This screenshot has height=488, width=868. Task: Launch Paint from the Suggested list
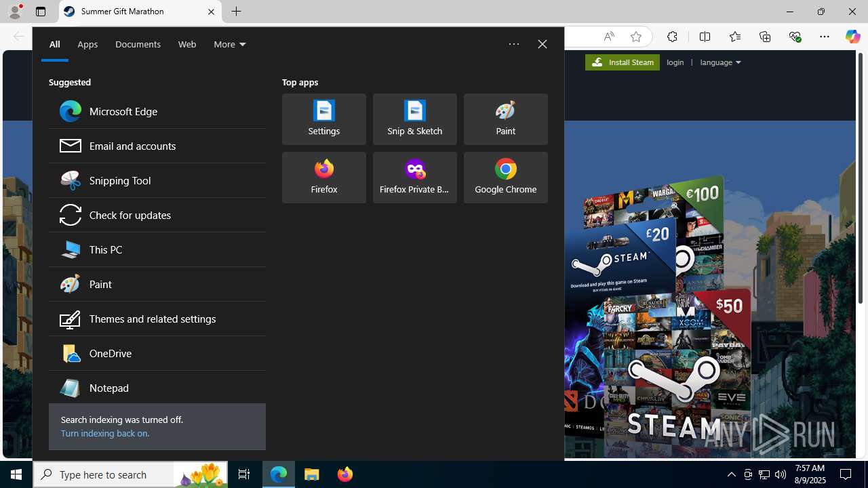[x=157, y=284]
